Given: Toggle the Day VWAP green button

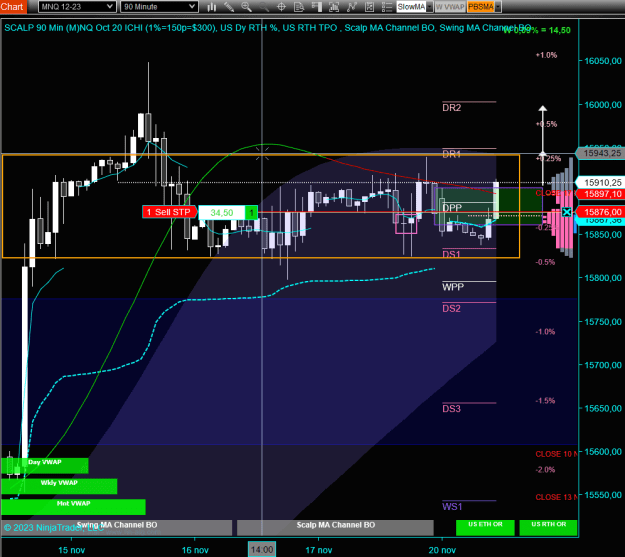Looking at the screenshot, I should [x=45, y=465].
